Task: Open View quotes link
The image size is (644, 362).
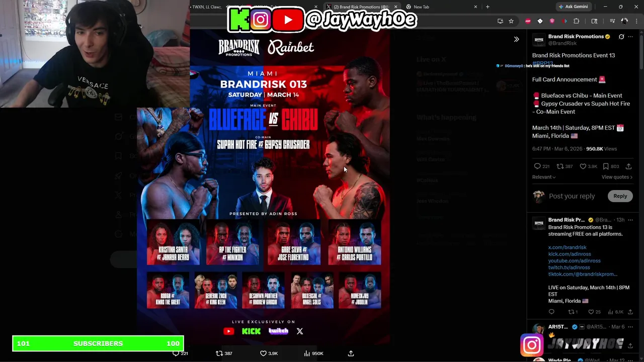Action: (x=617, y=177)
